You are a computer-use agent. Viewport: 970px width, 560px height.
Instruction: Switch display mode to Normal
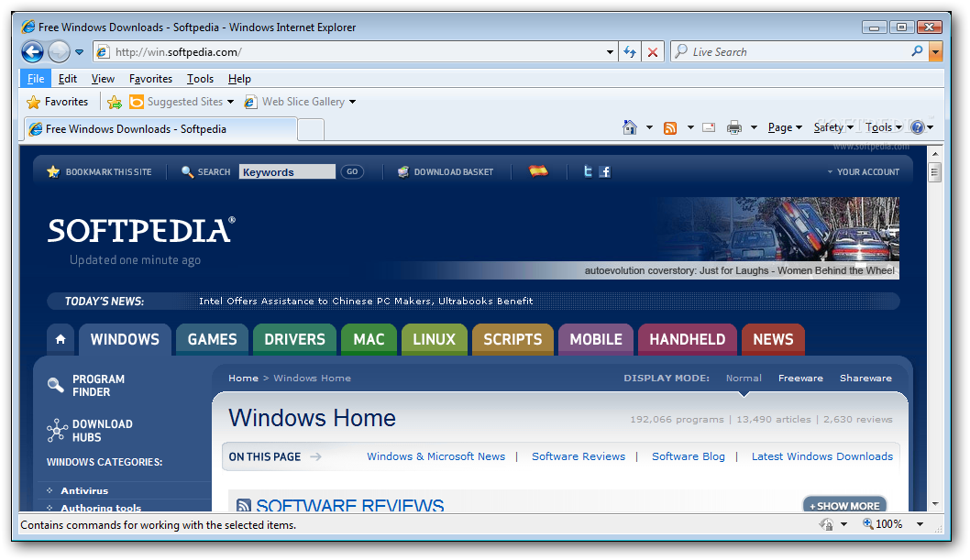tap(744, 378)
